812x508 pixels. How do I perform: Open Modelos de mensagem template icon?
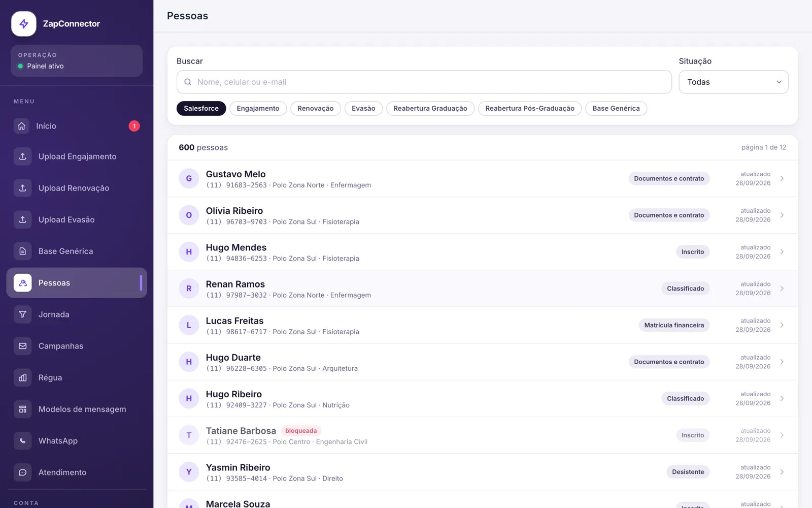pyautogui.click(x=22, y=409)
